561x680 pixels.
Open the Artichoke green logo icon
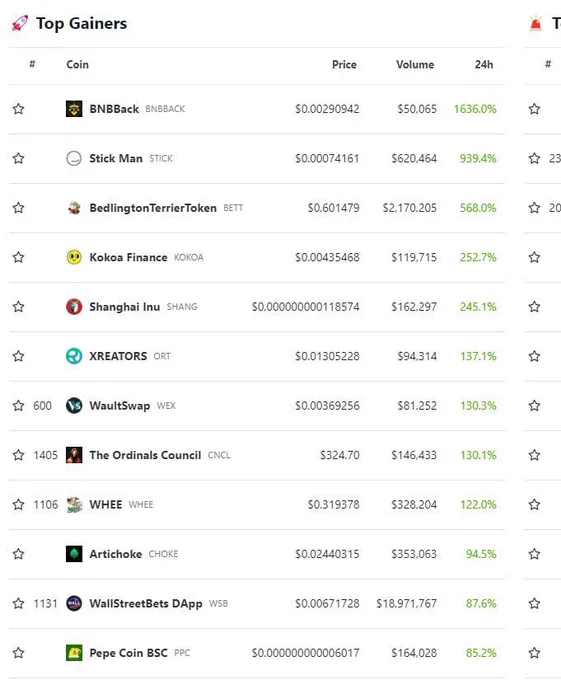[74, 554]
